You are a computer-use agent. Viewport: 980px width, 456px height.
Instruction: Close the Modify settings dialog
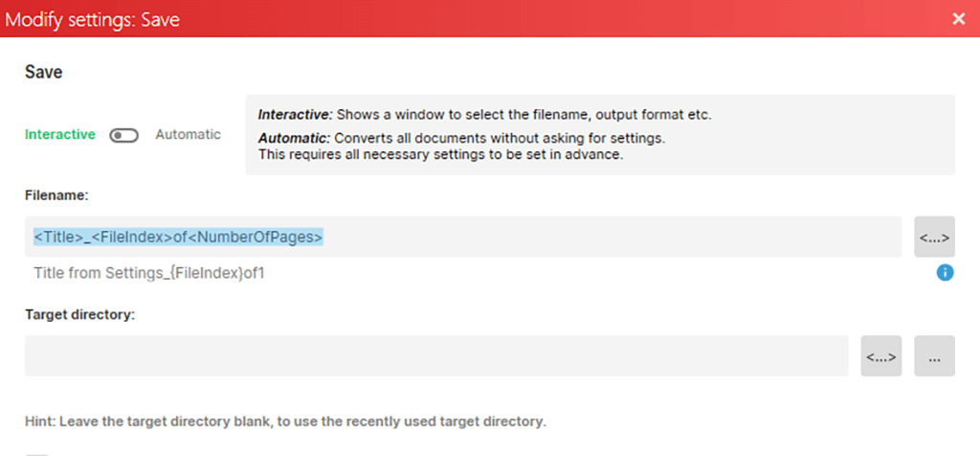[x=959, y=18]
